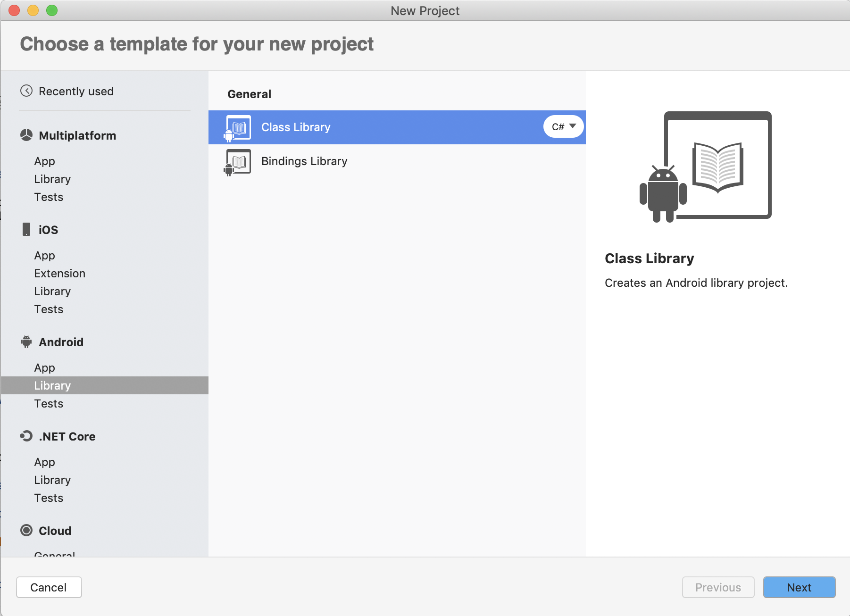This screenshot has height=616, width=850.
Task: Click the General section header
Action: coord(249,94)
